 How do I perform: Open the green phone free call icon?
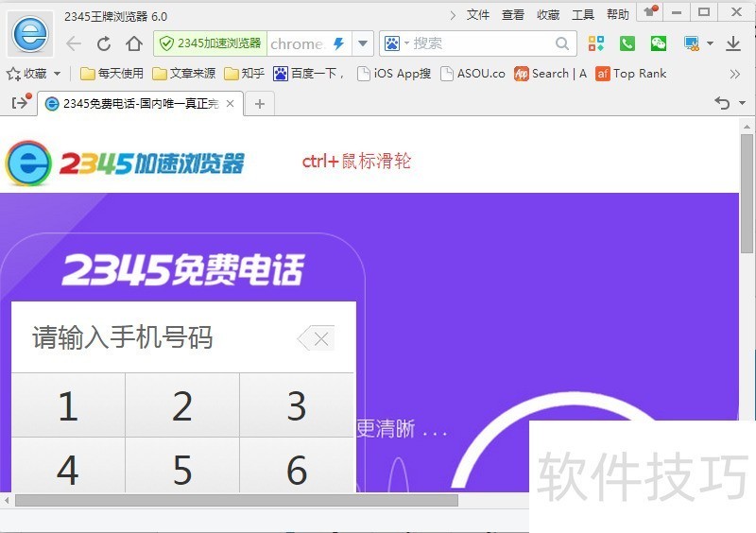tap(627, 43)
